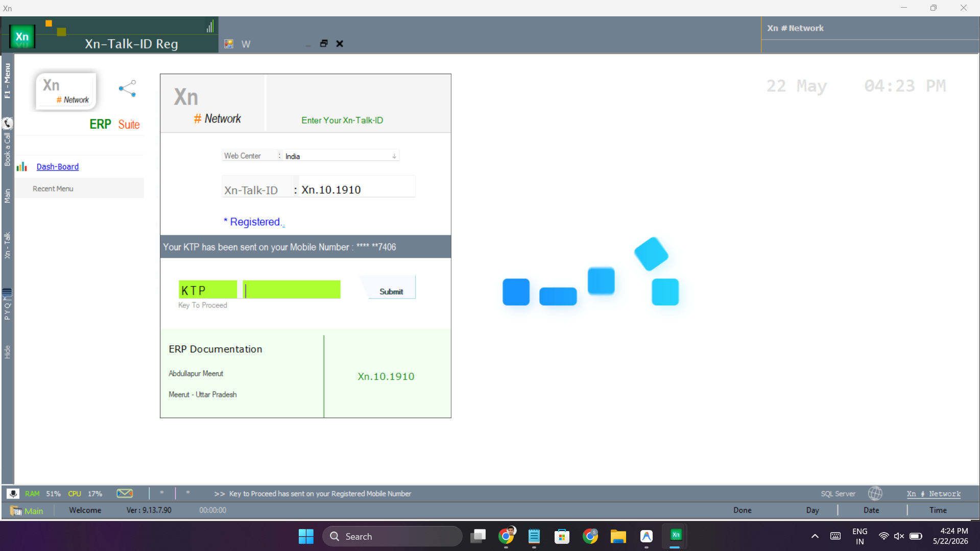
Task: Click the Key To Proceed label
Action: pos(203,305)
